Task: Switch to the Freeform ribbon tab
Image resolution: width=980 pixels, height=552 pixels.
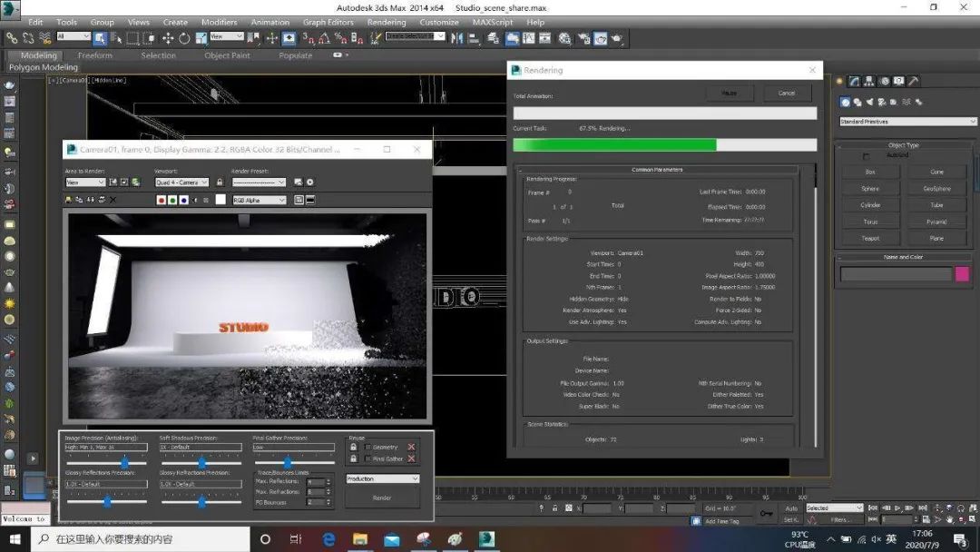Action: tap(95, 55)
